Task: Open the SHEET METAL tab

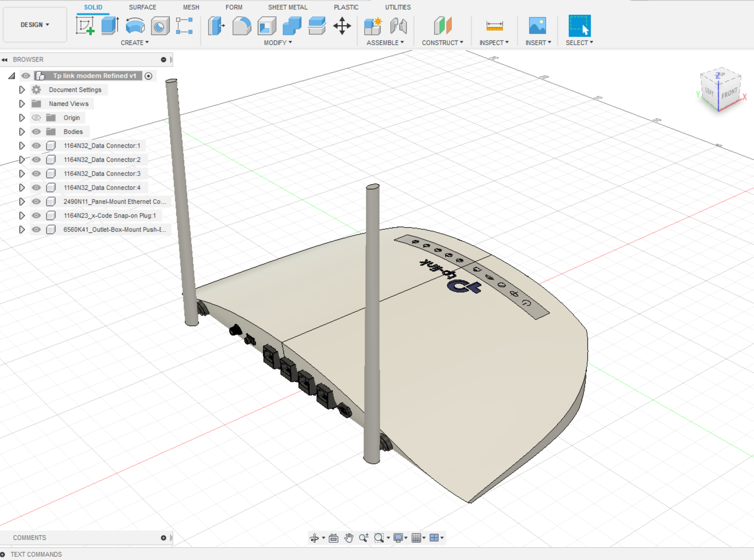Action: coord(288,7)
